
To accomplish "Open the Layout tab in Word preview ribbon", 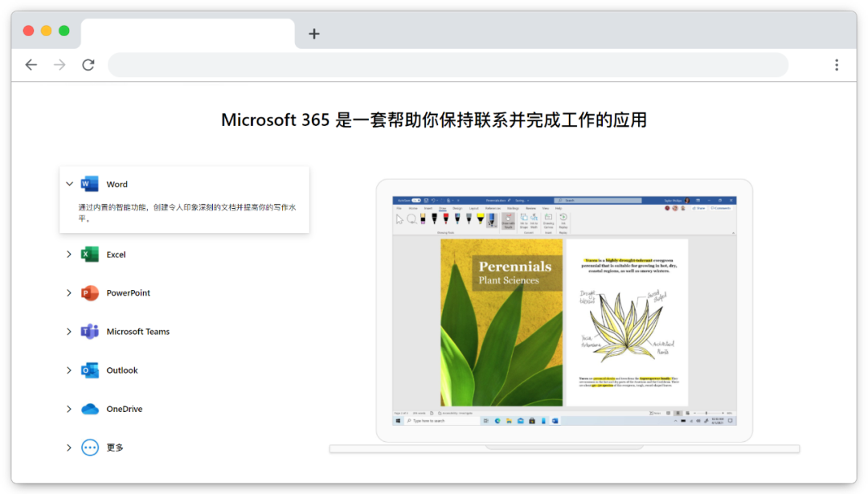I will (473, 209).
